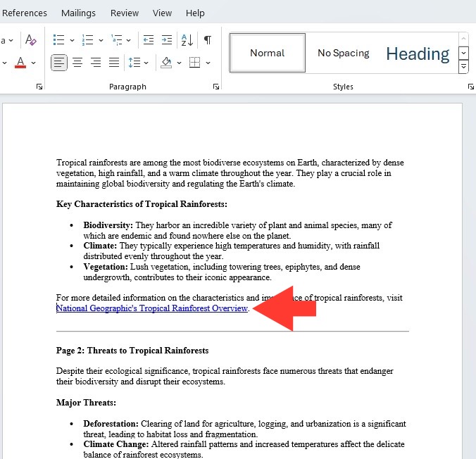Open the Styles pane launcher
This screenshot has width=476, height=459.
[470, 87]
